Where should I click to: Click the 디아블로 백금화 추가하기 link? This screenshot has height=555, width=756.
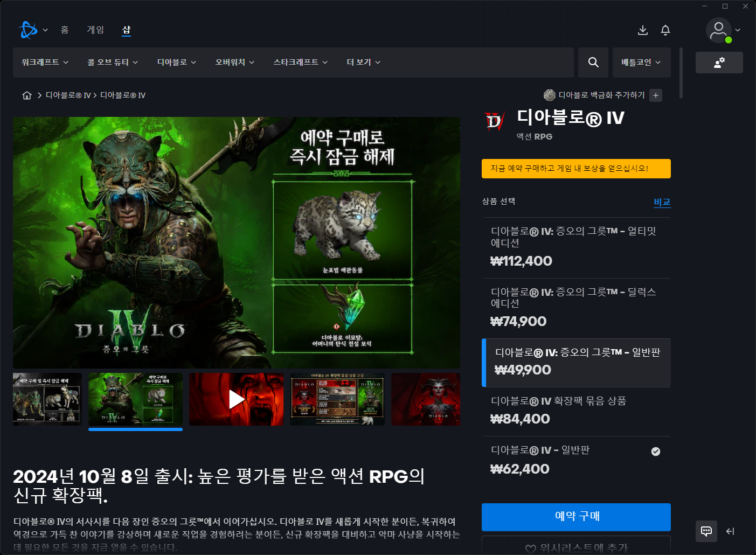pos(601,95)
